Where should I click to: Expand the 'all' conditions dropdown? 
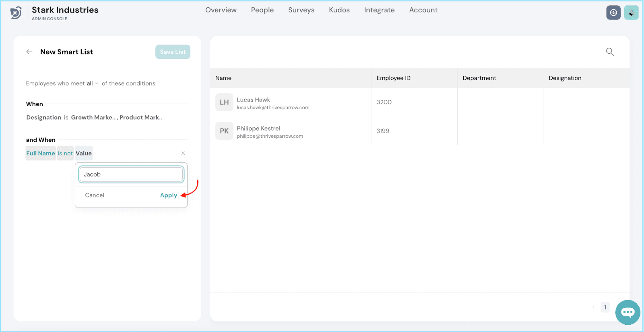pyautogui.click(x=92, y=84)
